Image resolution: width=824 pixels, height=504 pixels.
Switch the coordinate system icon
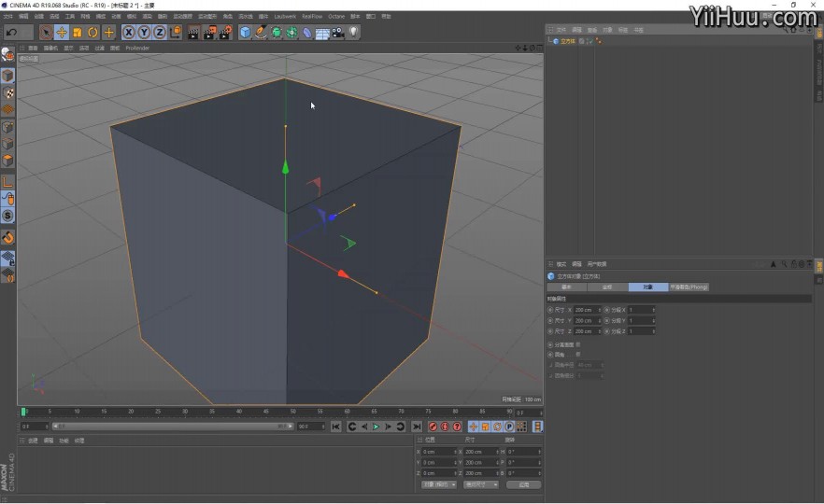tap(176, 33)
